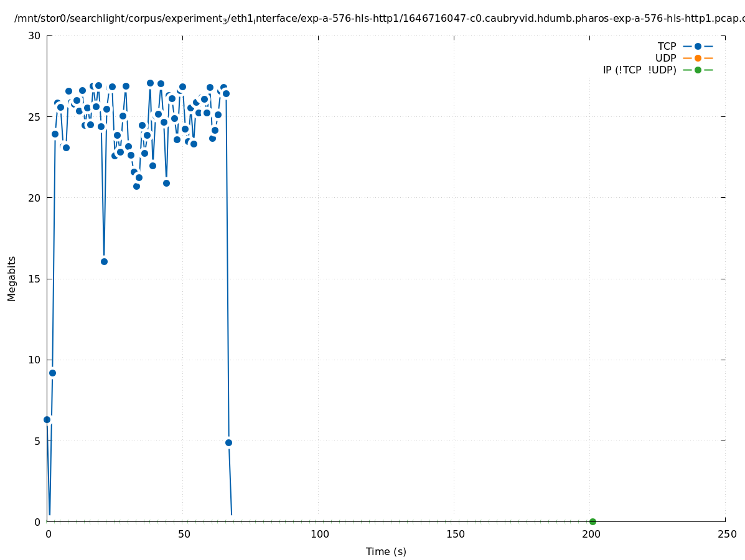Screen dimensions: 745x560
Task: Select the first TCP point at time zero
Action: pos(47,419)
